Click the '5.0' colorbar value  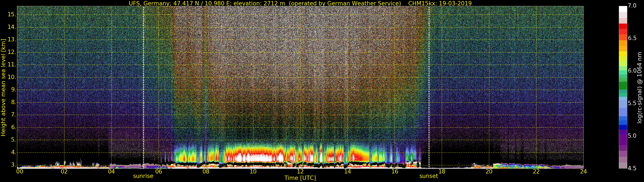tap(632, 136)
